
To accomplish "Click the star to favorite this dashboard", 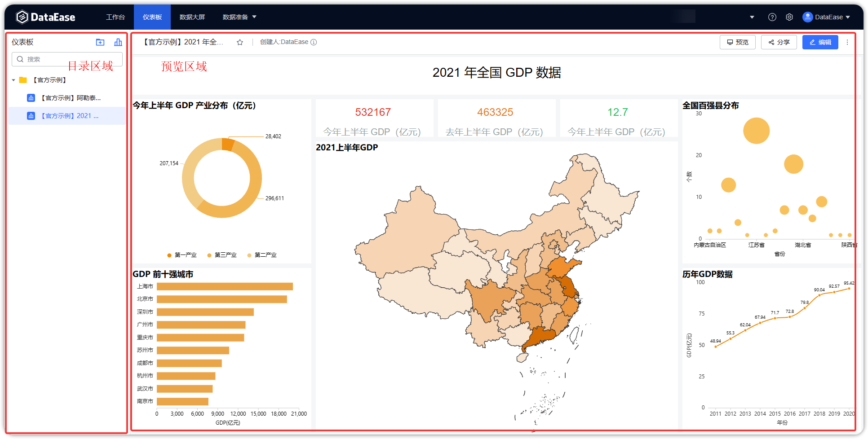I will (239, 42).
